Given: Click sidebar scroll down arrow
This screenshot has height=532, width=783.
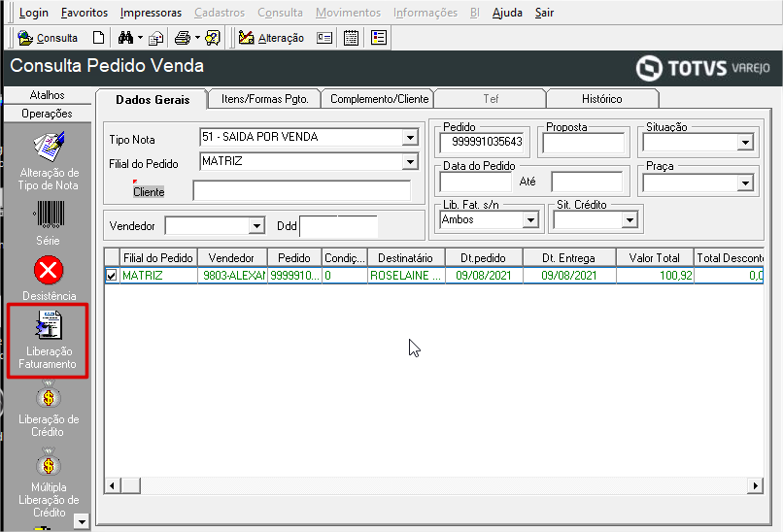Looking at the screenshot, I should [82, 521].
